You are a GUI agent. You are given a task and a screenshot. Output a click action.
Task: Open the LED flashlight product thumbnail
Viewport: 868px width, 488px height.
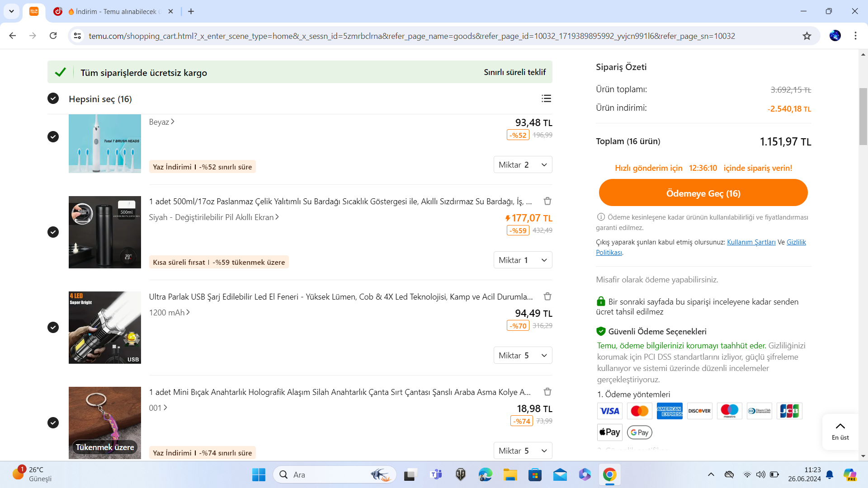[x=105, y=328]
